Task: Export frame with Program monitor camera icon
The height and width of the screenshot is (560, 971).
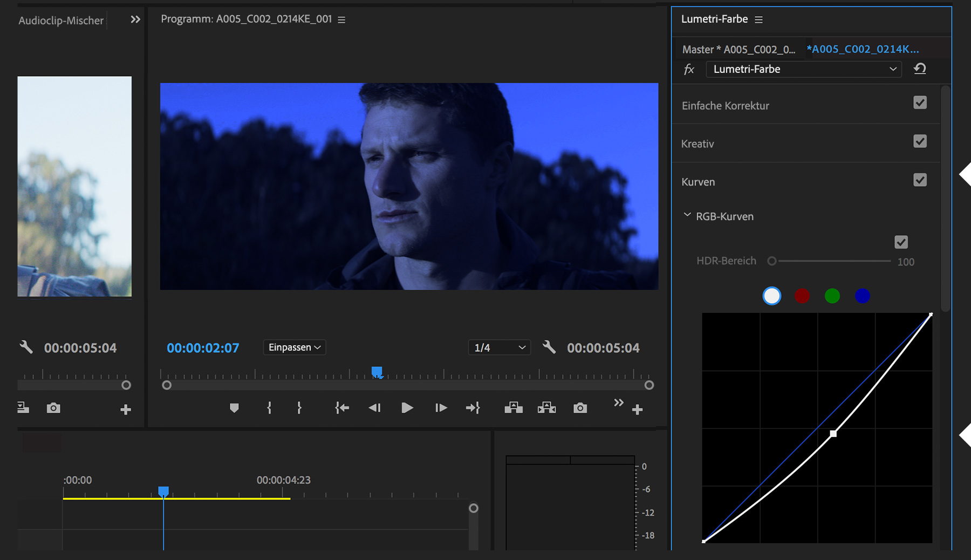Action: click(x=580, y=408)
